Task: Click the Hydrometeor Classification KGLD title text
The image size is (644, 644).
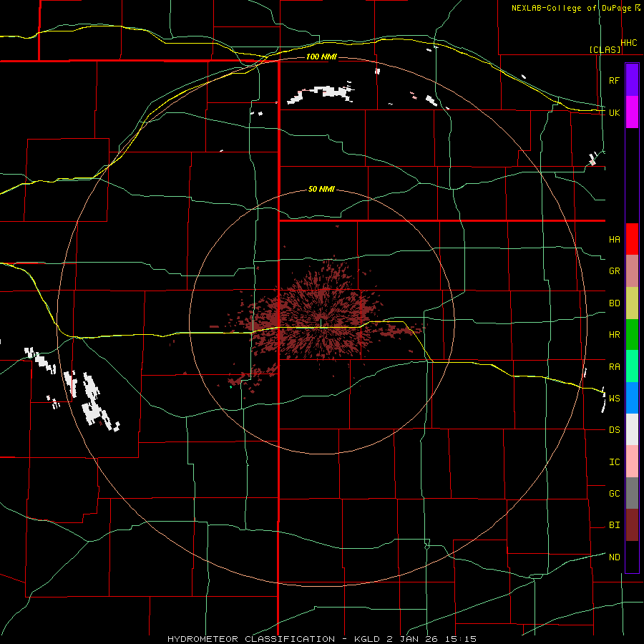Action: tap(321, 639)
